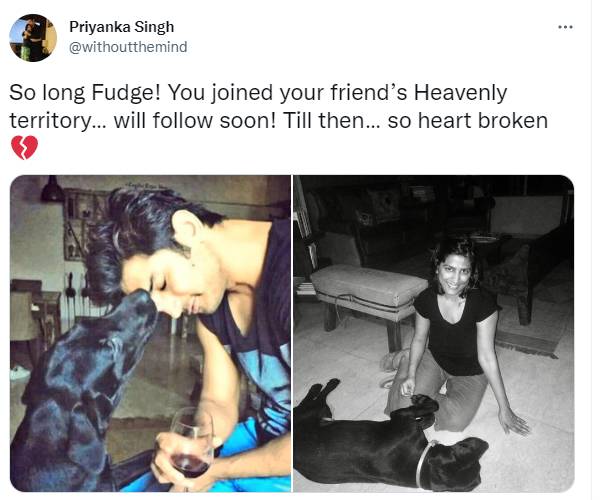The width and height of the screenshot is (600, 500).
Task: Click the wine glass in the left photo
Action: [191, 445]
